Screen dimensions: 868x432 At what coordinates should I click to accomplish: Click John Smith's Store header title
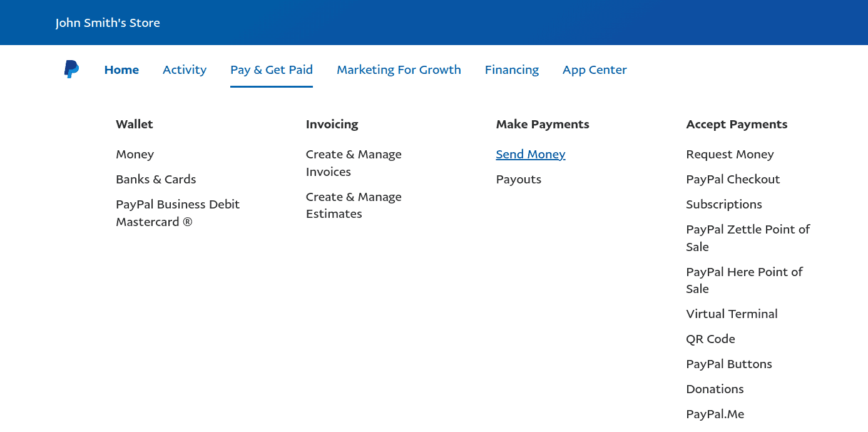(108, 23)
